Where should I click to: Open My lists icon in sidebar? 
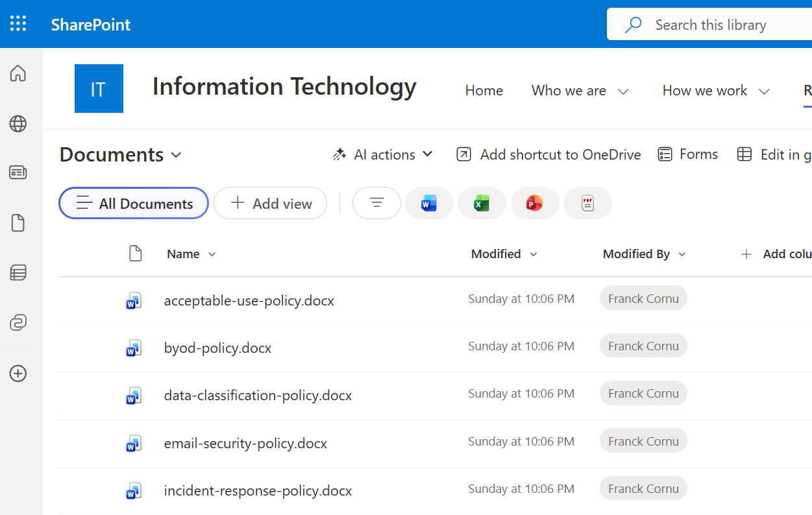pyautogui.click(x=18, y=273)
